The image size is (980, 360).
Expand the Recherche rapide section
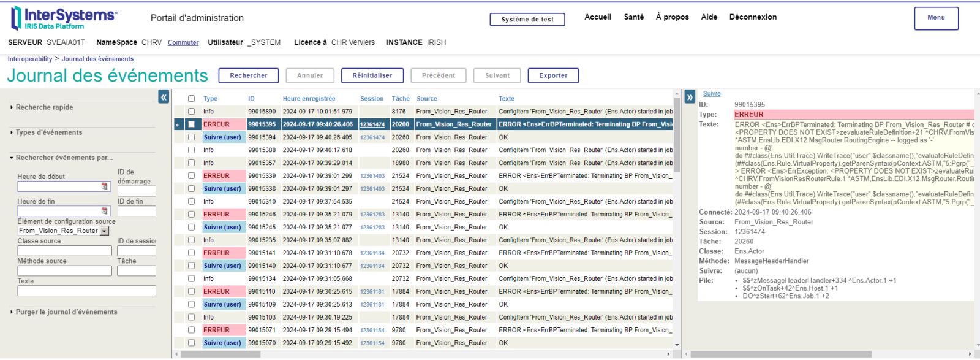coord(42,107)
